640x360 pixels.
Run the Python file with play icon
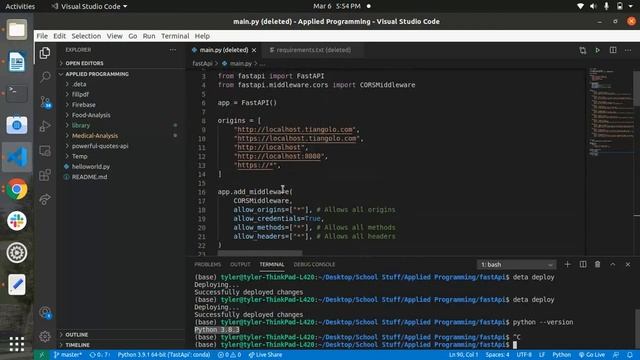[x=598, y=50]
